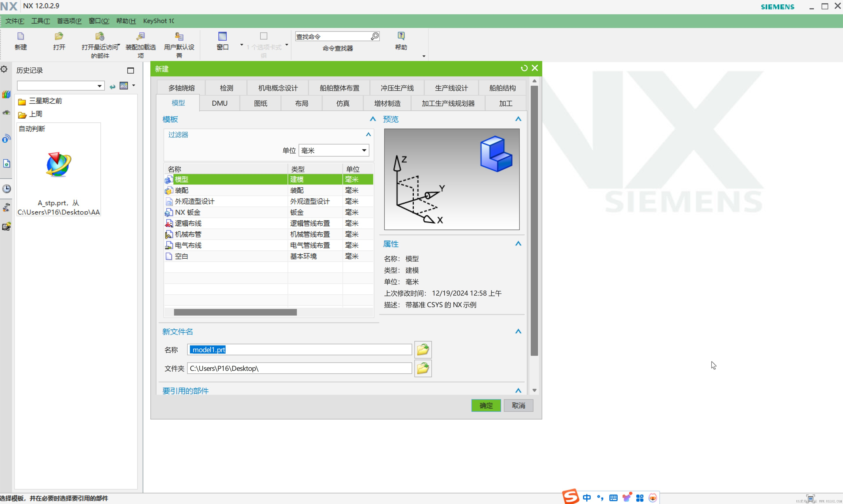Screen dimensions: 843x504
Task: Click Assembly Load Options (装配加载选项) icon
Action: click(141, 36)
